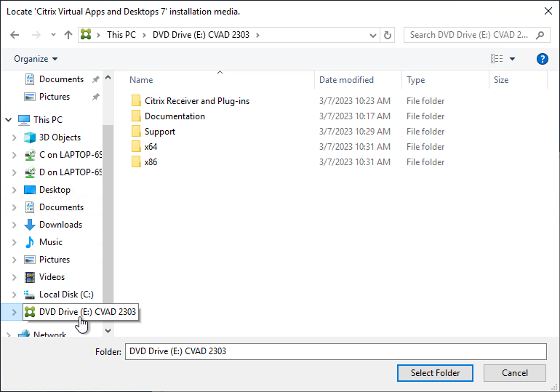The width and height of the screenshot is (560, 392).
Task: Select Pictures under This PC
Action: [x=55, y=260]
